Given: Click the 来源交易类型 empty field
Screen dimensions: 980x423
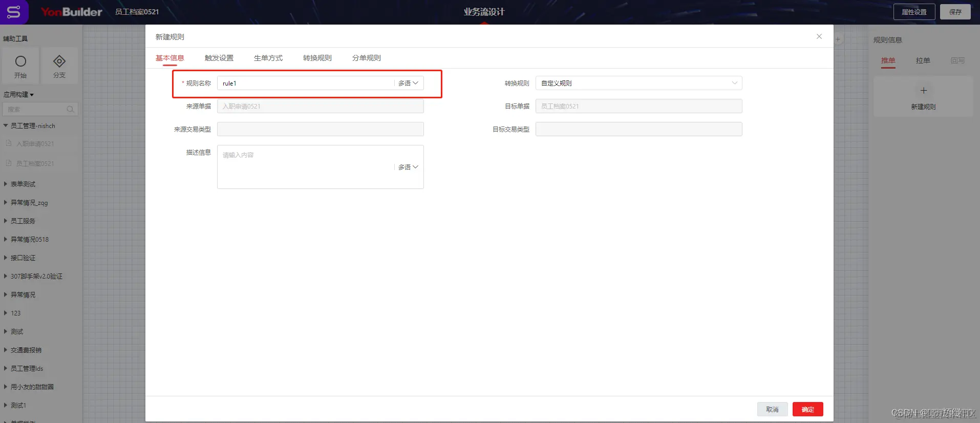Looking at the screenshot, I should pos(321,129).
